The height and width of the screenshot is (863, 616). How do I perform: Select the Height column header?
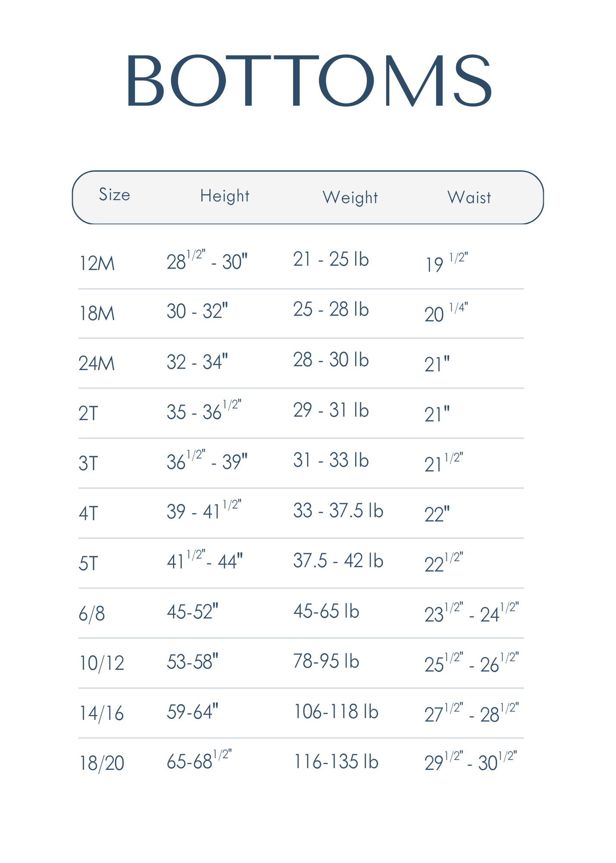click(x=225, y=196)
